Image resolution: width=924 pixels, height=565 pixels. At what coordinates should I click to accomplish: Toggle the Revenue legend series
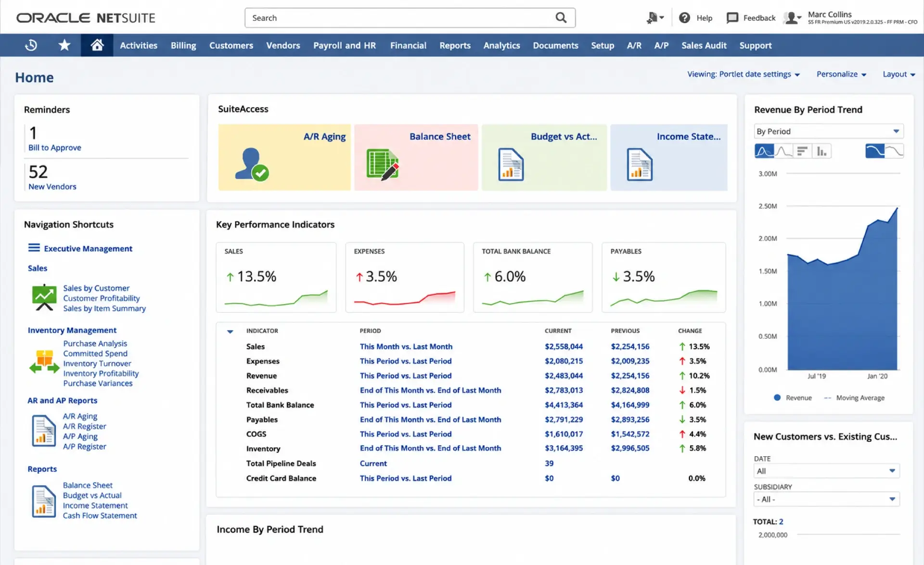(x=793, y=398)
